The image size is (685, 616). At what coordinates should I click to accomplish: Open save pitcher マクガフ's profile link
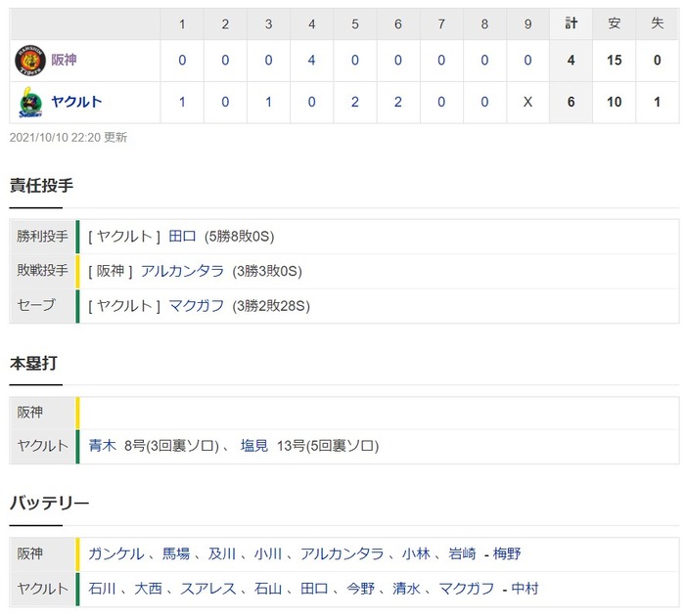coord(196,306)
